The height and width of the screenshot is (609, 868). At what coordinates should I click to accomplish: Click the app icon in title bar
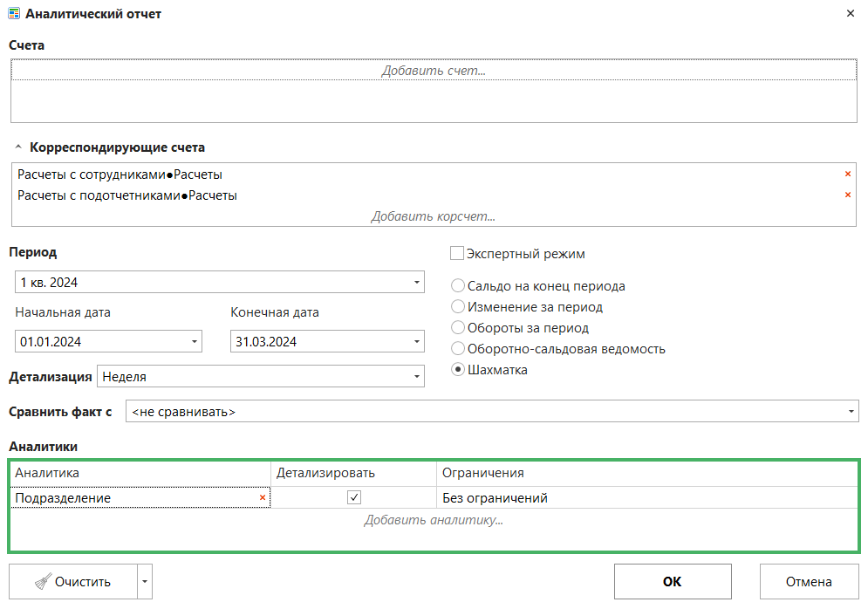(14, 14)
